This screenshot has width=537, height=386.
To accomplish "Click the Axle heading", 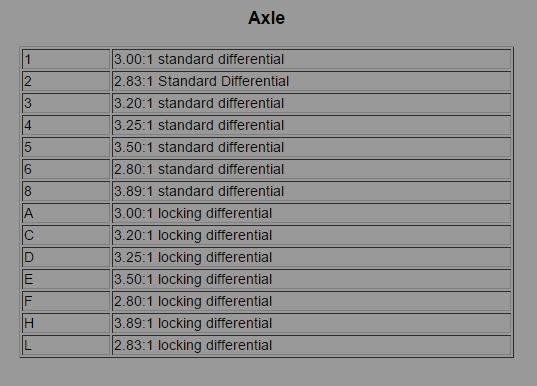I will point(266,18).
